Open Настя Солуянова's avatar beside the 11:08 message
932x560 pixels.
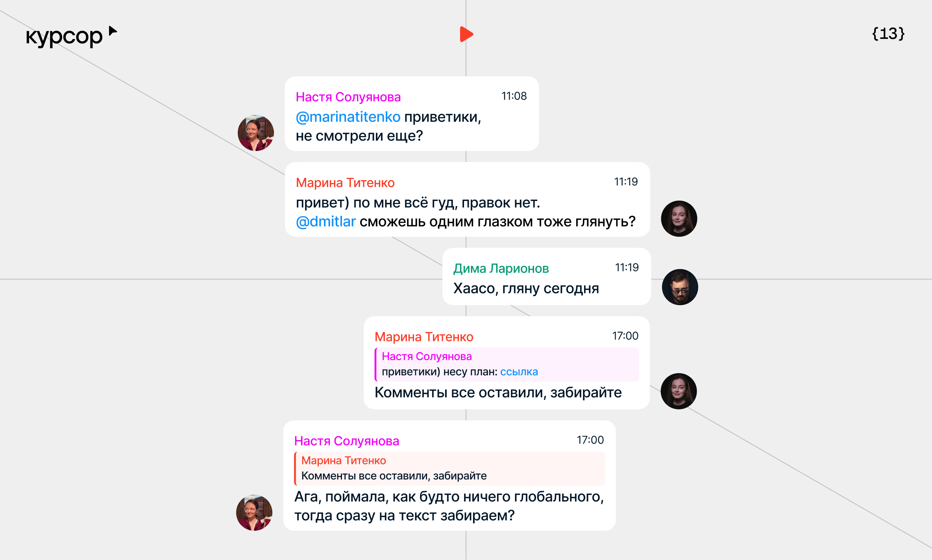[256, 133]
